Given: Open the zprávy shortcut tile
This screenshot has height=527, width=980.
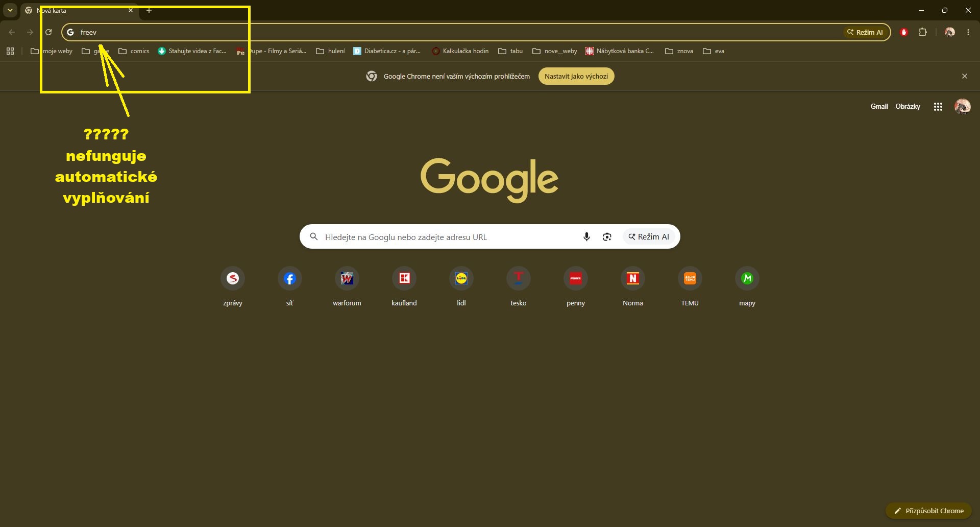Looking at the screenshot, I should pos(233,286).
